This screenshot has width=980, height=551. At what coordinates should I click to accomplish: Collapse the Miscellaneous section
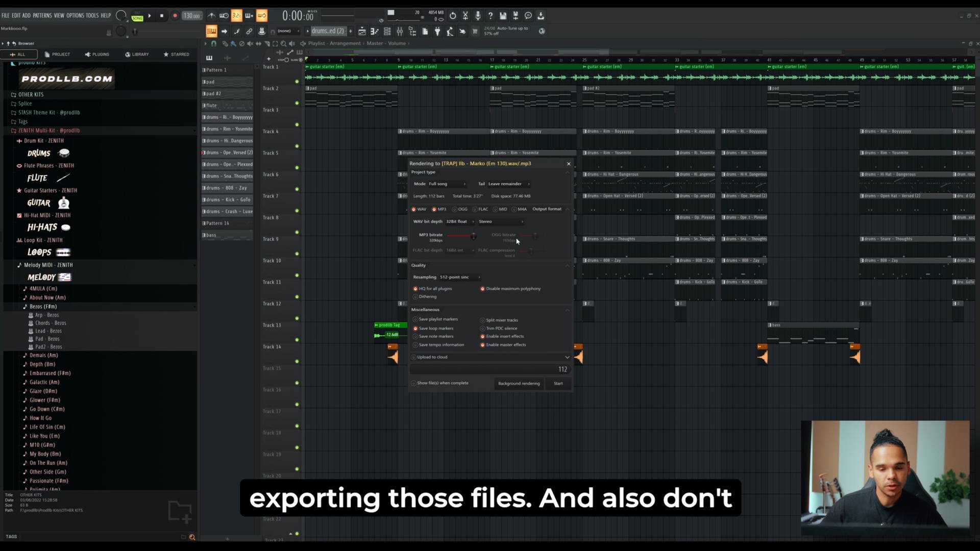[x=567, y=310]
